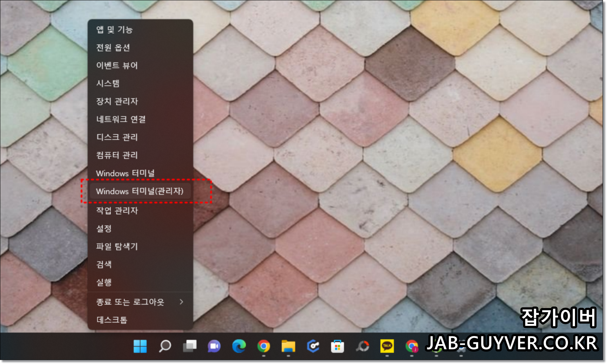Launch Teams Chat icon on taskbar
The height and width of the screenshot is (364, 607).
(214, 346)
